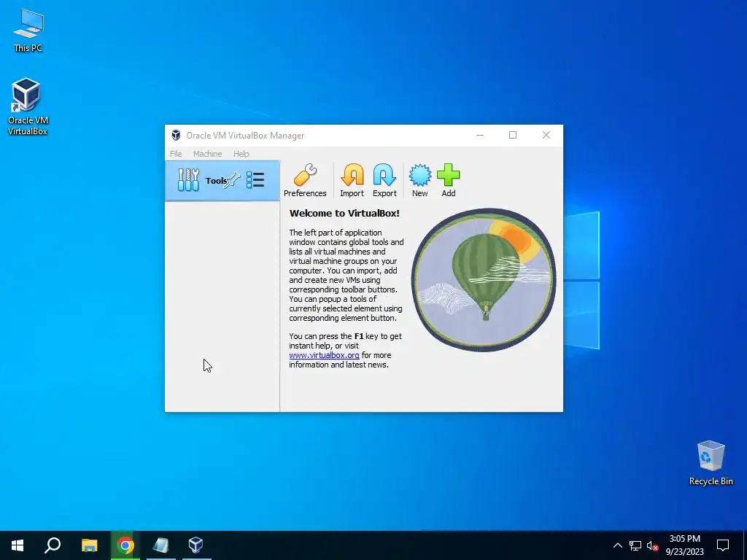Click the taskbar app left of VirtualBox
The height and width of the screenshot is (560, 747).
[160, 545]
